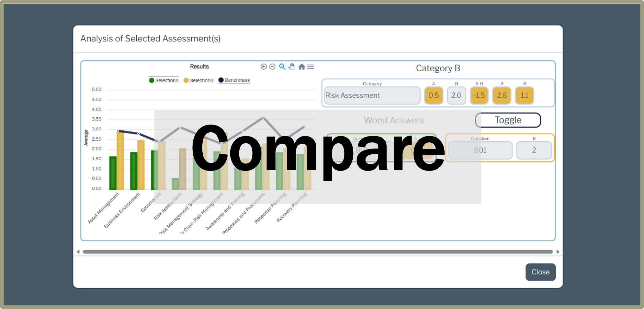
Task: Click the zoom-out icon above the chart
Action: point(272,67)
